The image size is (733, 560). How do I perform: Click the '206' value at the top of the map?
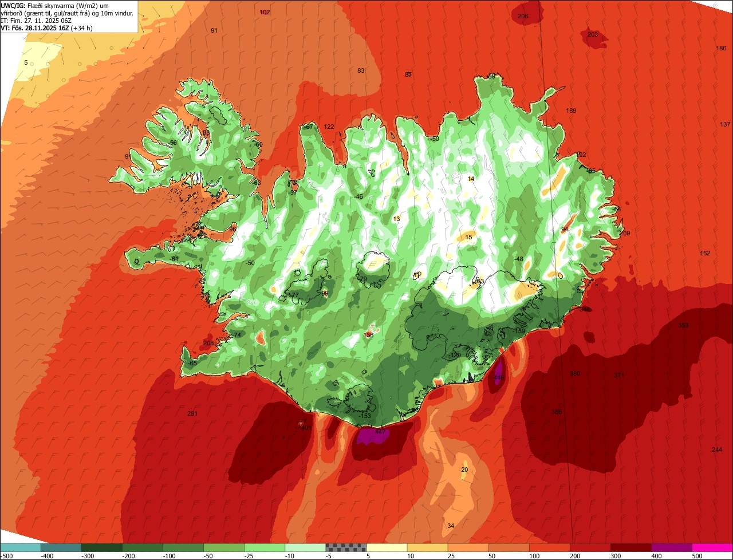[523, 16]
